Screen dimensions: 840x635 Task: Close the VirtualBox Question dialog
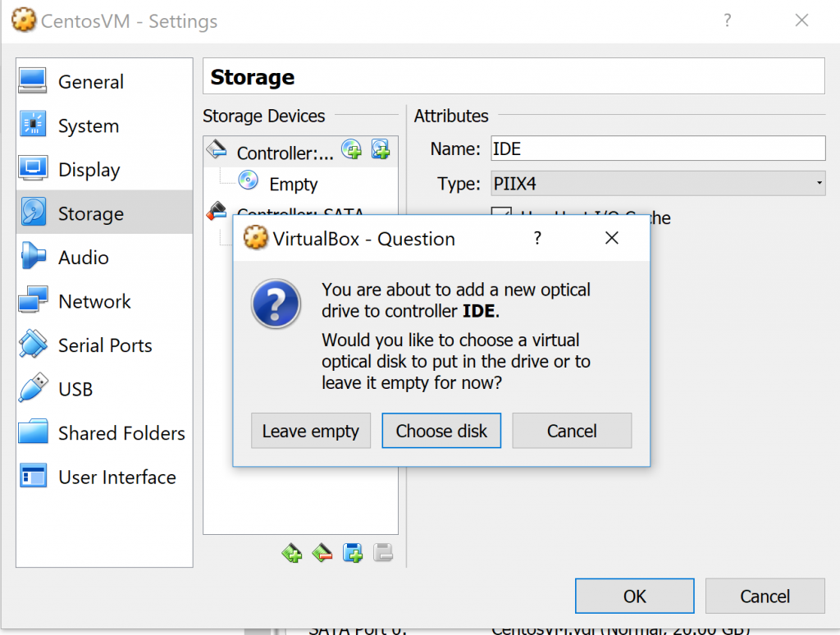pos(612,238)
